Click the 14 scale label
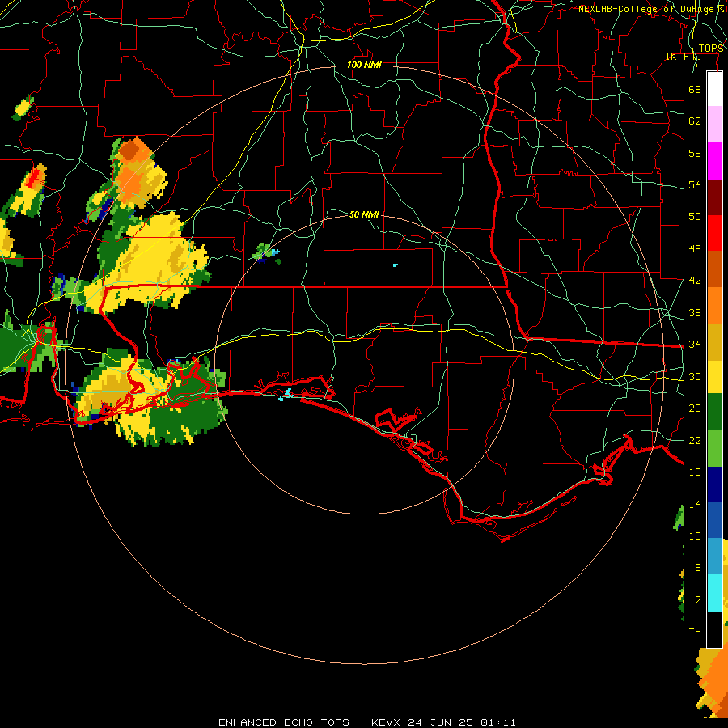Image resolution: width=728 pixels, height=728 pixels. (x=695, y=504)
